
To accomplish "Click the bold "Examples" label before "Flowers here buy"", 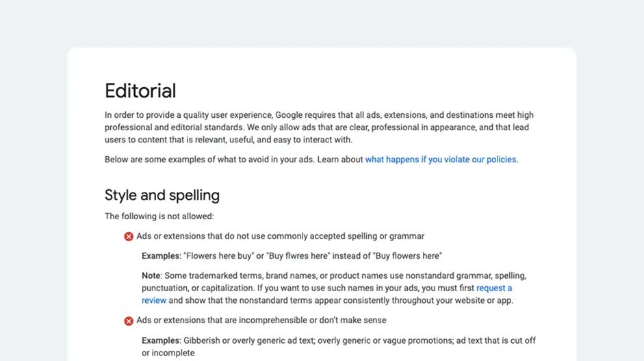I will coord(161,256).
